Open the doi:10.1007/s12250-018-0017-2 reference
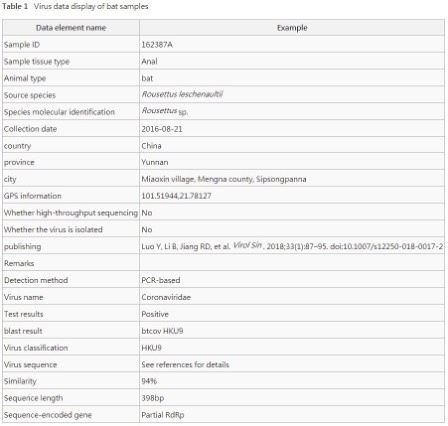This screenshot has height=426, width=448. click(x=386, y=246)
